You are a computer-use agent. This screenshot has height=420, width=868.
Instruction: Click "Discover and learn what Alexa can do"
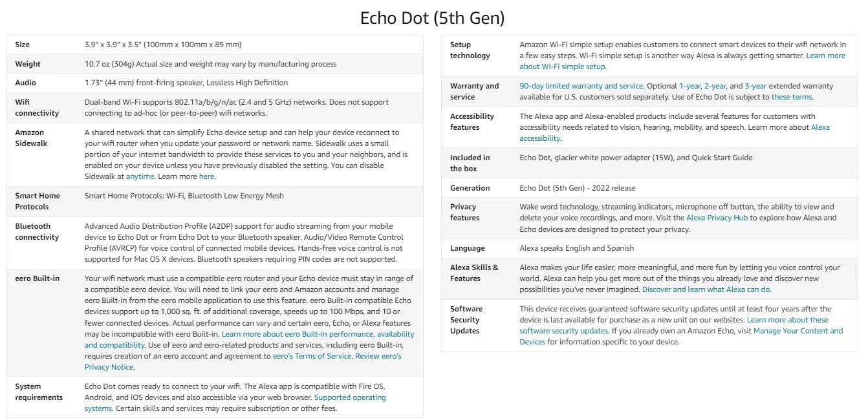coord(706,289)
